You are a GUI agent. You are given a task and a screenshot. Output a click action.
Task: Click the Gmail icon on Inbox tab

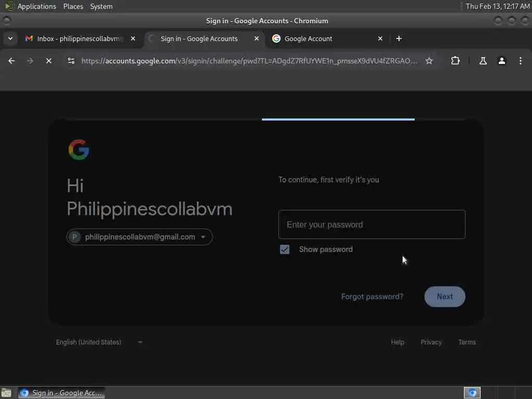[x=29, y=38]
